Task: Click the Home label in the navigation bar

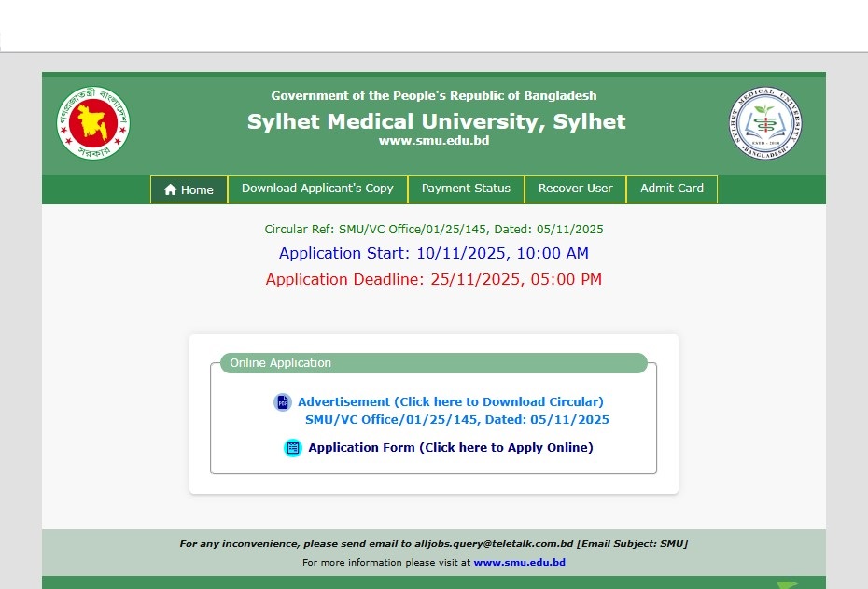Action: click(197, 189)
